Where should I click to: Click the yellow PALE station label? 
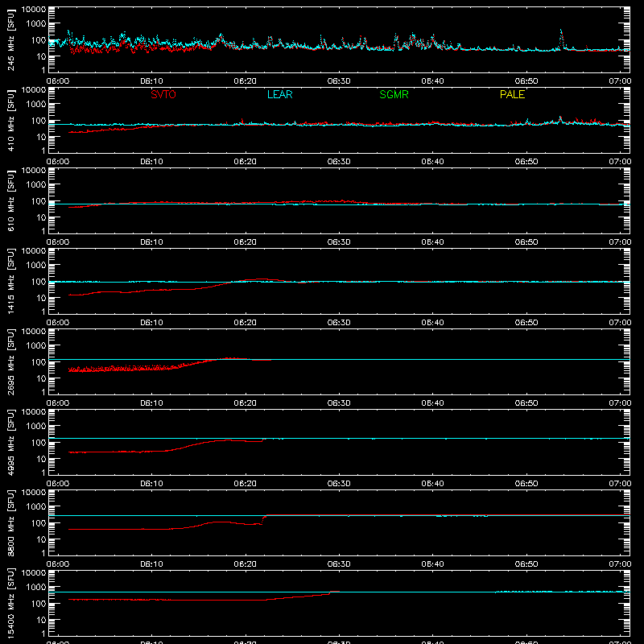pos(512,94)
